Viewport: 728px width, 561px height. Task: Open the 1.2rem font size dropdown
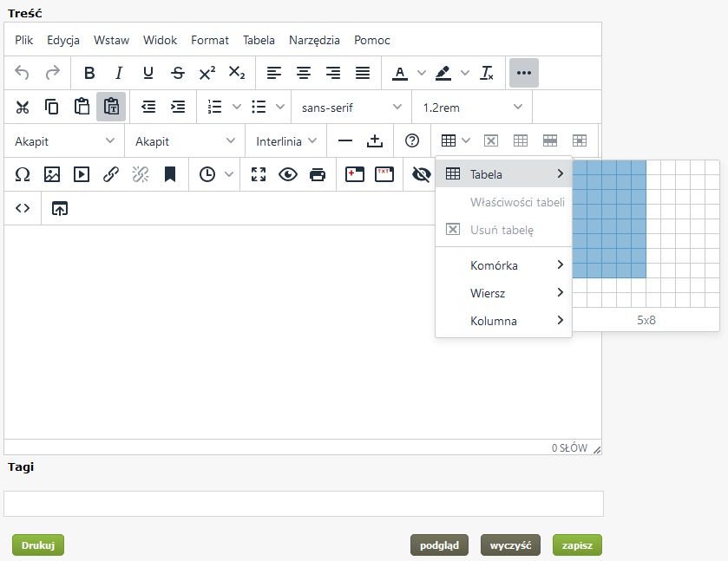pyautogui.click(x=472, y=107)
